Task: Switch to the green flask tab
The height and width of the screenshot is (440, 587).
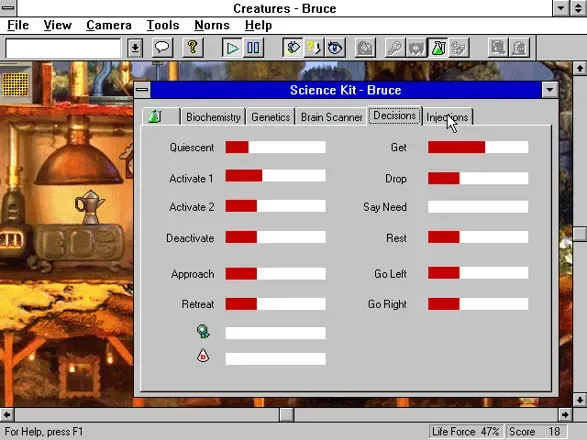Action: pyautogui.click(x=161, y=116)
